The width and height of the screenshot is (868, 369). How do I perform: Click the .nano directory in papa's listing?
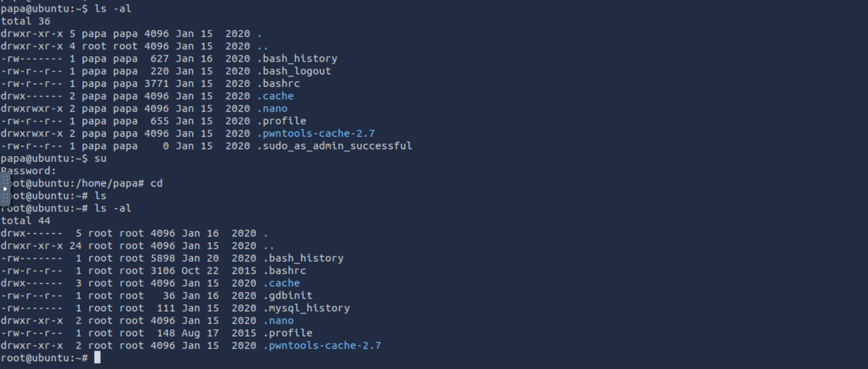pos(272,109)
